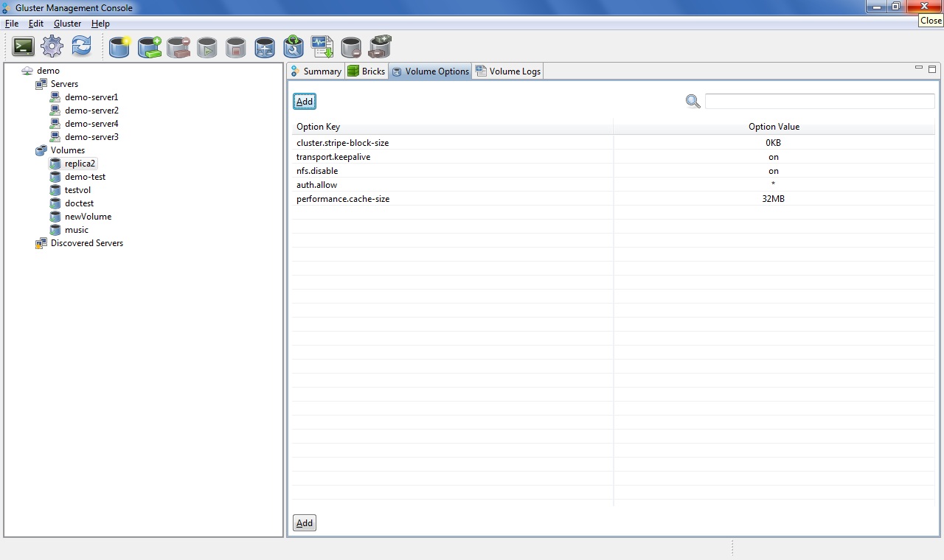Screen dimensions: 944x560
Task: Open the Gluster menu
Action: point(67,24)
